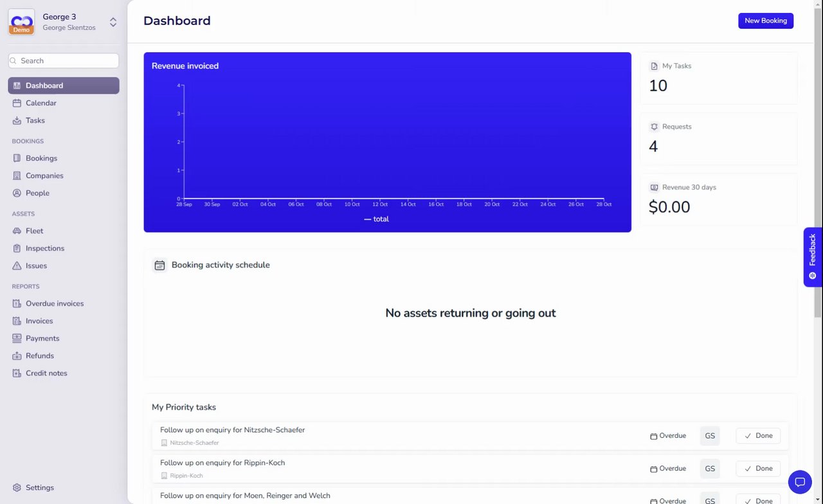Click the Settings gear icon
This screenshot has width=823, height=504.
point(17,487)
